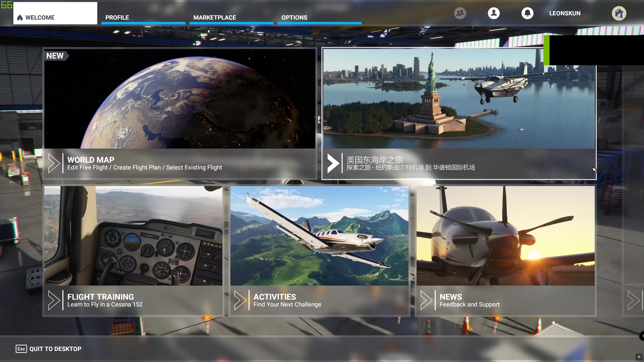Click 'Find Your Next Challenge' subtitle
644x362 pixels.
(x=287, y=304)
